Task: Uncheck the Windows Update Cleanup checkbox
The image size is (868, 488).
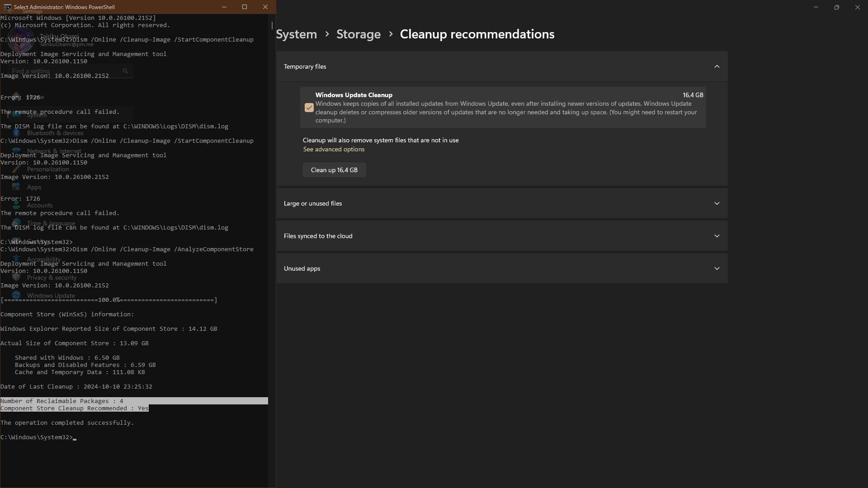Action: click(309, 108)
